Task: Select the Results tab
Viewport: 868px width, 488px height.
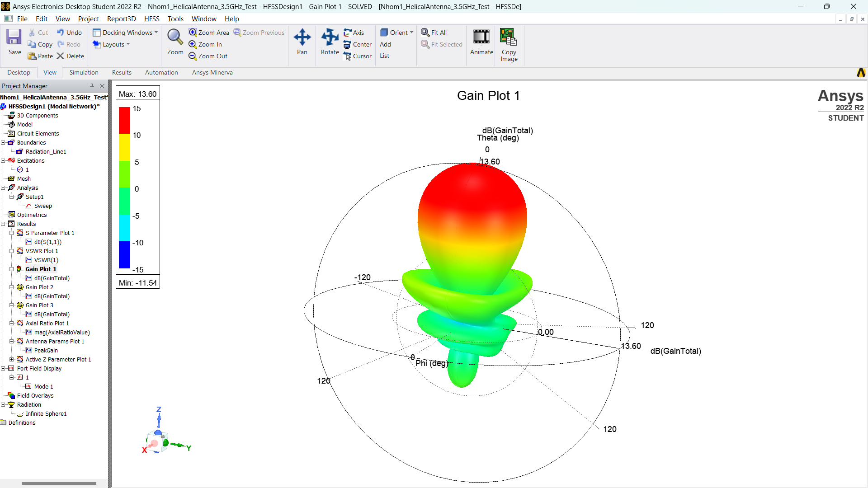Action: click(122, 72)
